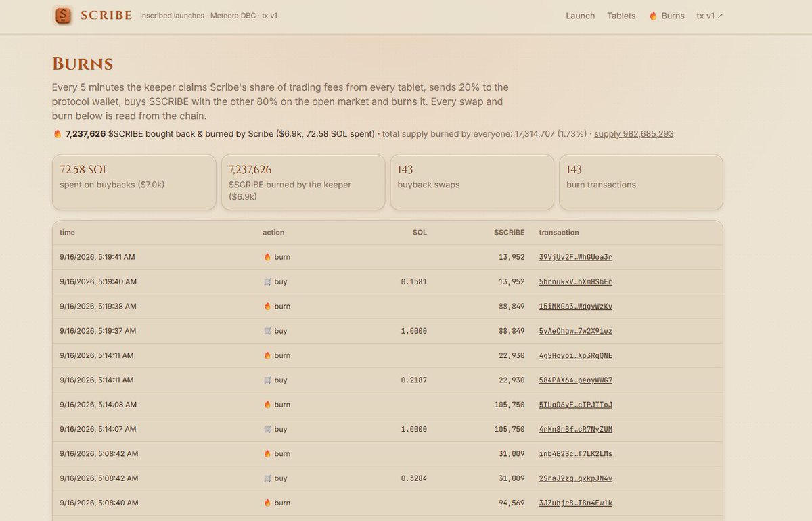
Task: Click the cart icon in the 5:19:40 AM row
Action: (267, 281)
